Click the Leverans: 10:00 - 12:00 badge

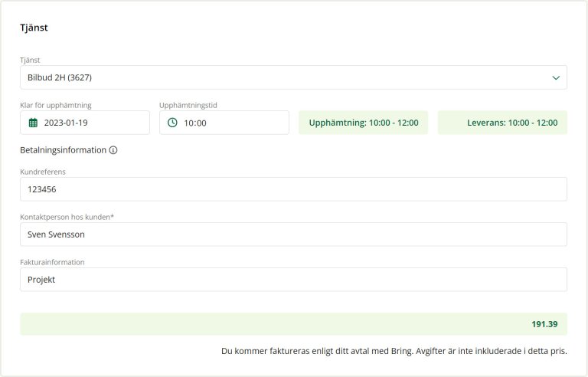click(x=512, y=123)
